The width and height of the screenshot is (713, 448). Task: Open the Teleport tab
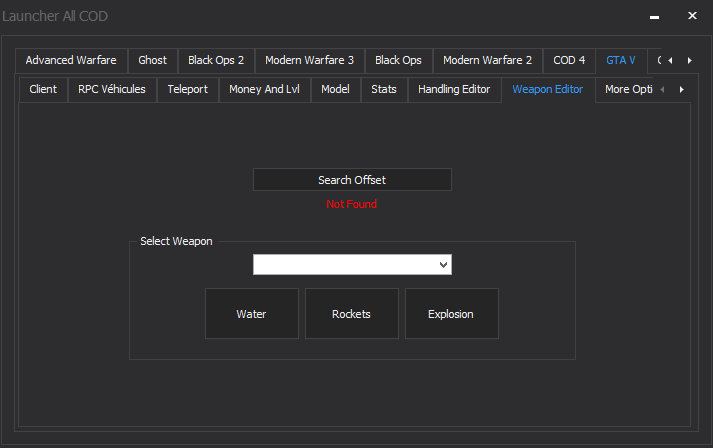[187, 90]
